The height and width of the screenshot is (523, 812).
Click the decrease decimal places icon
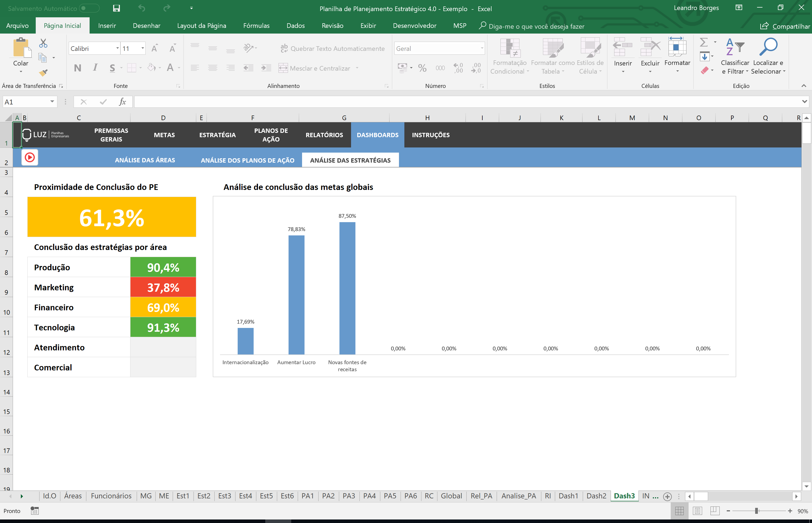click(x=476, y=68)
